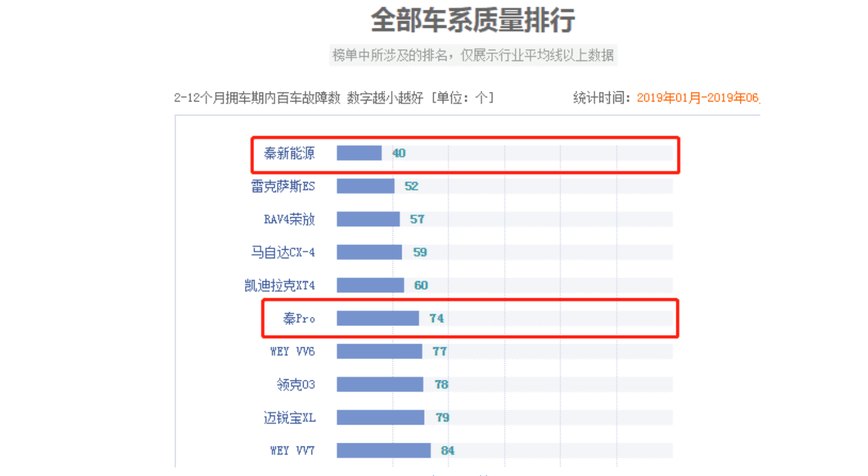Click the 秦Pro blue bar
The image size is (868, 476).
pyautogui.click(x=378, y=318)
